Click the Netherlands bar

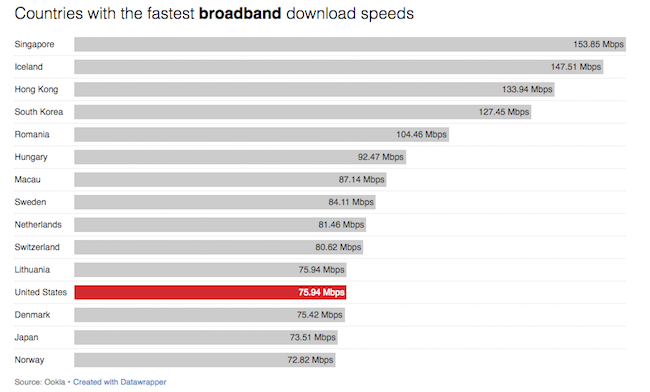pyautogui.click(x=220, y=225)
